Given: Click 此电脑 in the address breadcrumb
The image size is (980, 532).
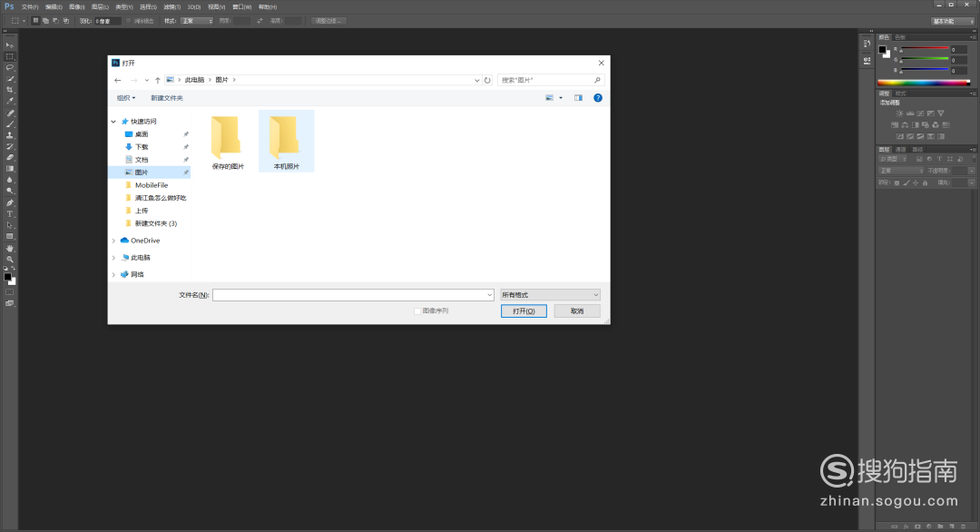Looking at the screenshot, I should pos(194,80).
